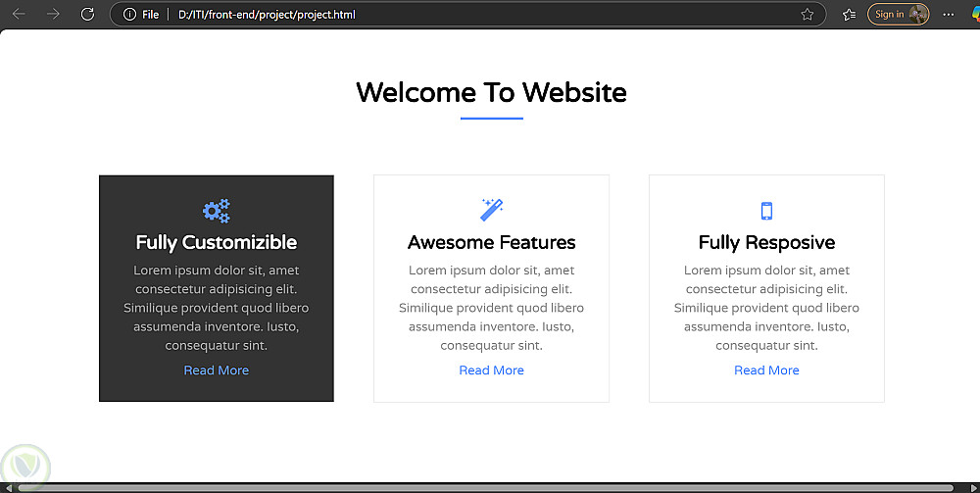Image resolution: width=980 pixels, height=493 pixels.
Task: Open browser settings three-dots menu
Action: [949, 15]
